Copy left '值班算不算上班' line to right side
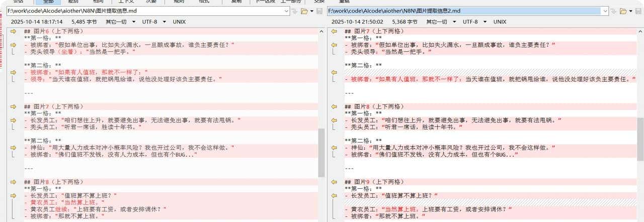 point(14,195)
